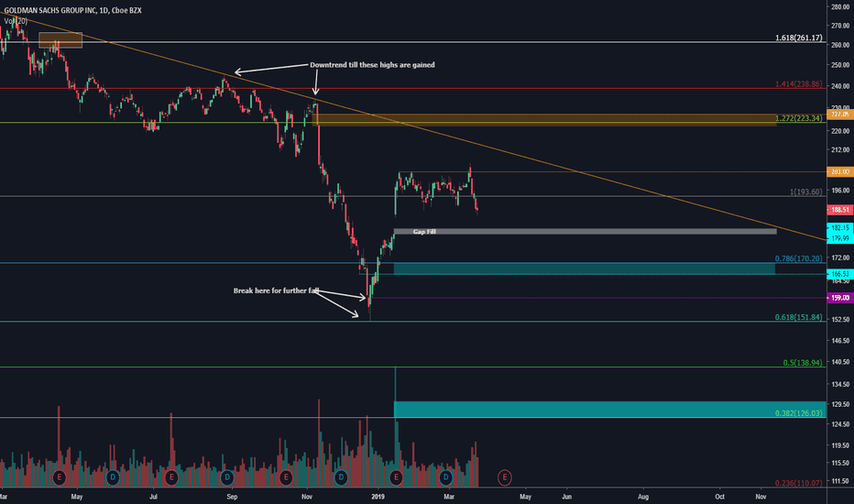Screen dimensions: 854x504
Task: Click the Vol (20) indicator label
Action: 16,21
